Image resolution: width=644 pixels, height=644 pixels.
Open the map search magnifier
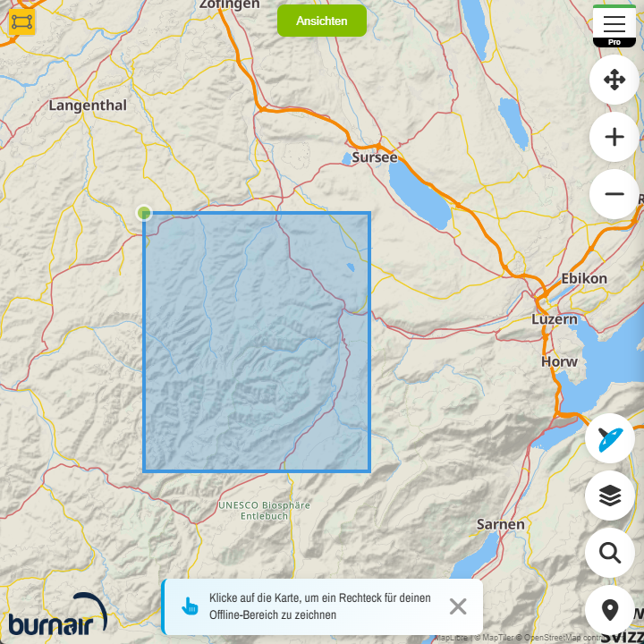(610, 553)
